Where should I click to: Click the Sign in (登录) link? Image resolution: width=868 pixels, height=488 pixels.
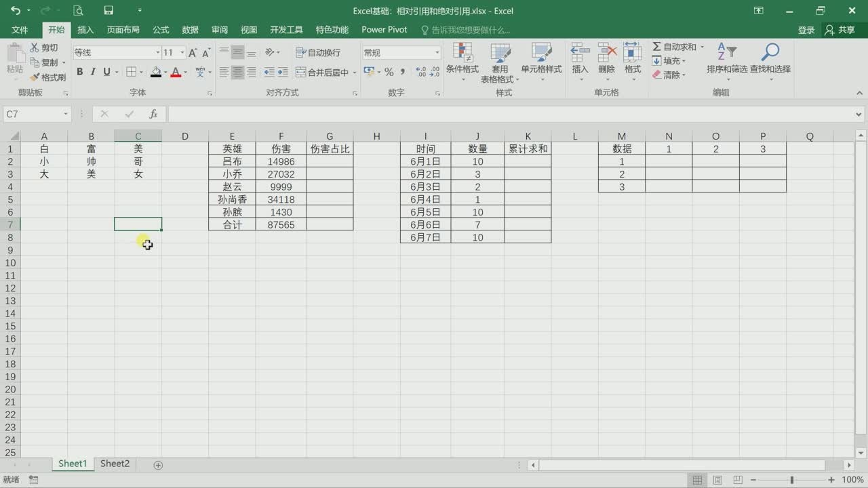(x=806, y=30)
